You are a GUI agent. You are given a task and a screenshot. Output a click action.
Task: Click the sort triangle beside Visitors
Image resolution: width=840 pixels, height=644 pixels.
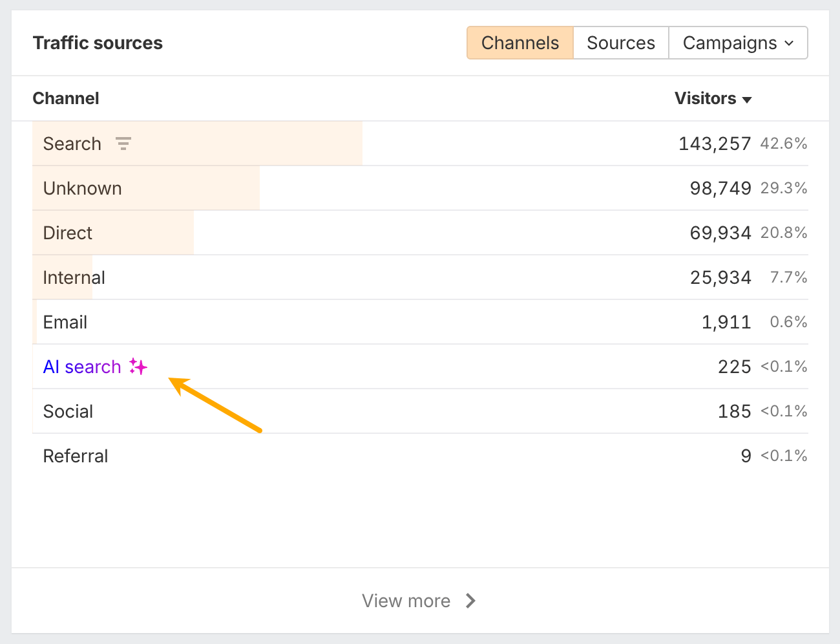747,100
